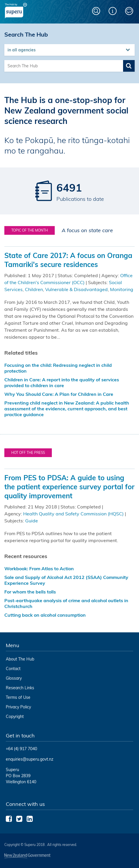
Task: Select the Topic of the Month tag
Action: coord(30,230)
